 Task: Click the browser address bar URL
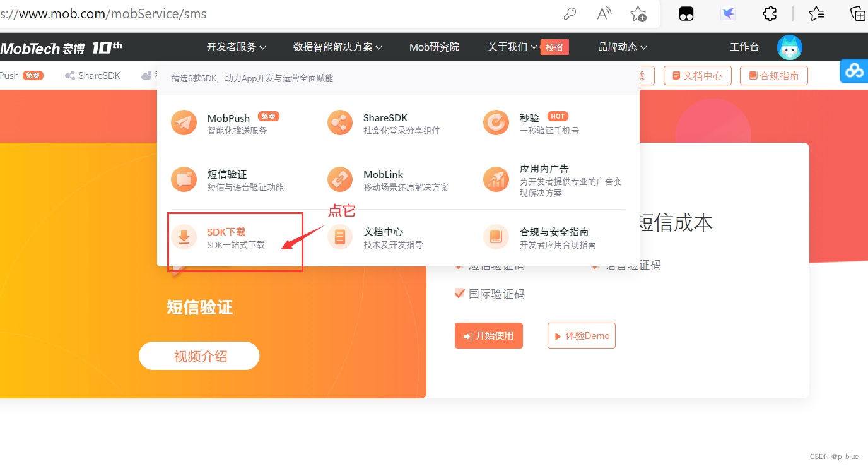pyautogui.click(x=103, y=13)
